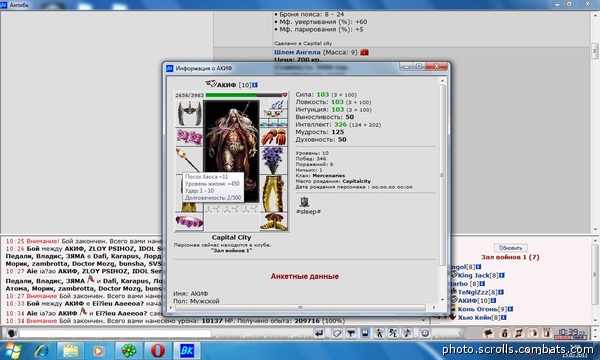
Task: Click the golden leggings item slot
Action: (x=274, y=193)
